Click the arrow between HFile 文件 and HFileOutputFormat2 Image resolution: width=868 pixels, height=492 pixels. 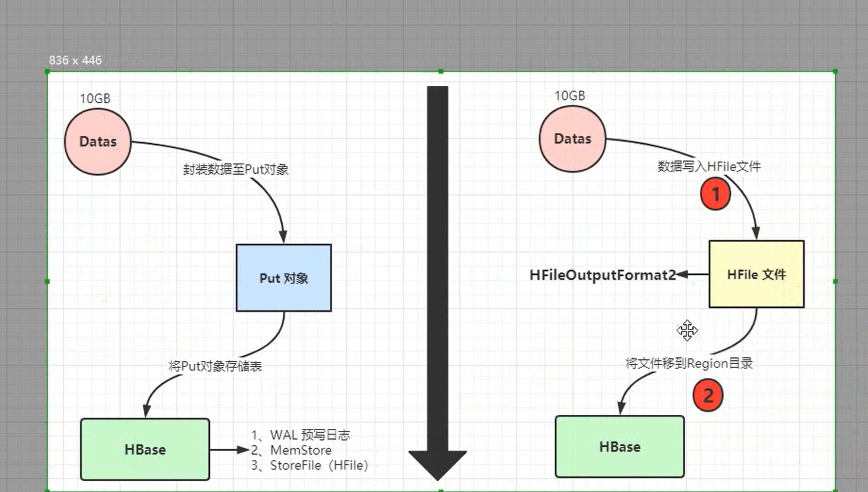click(x=695, y=275)
